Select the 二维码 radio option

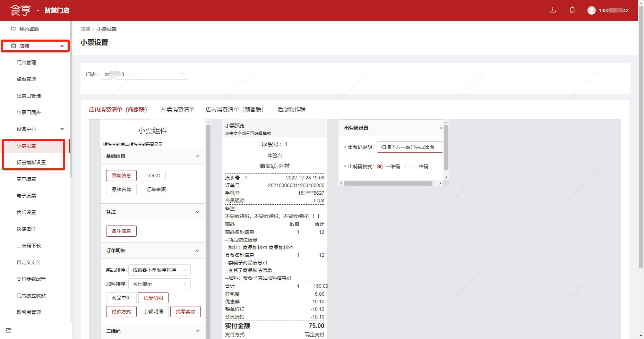408,167
